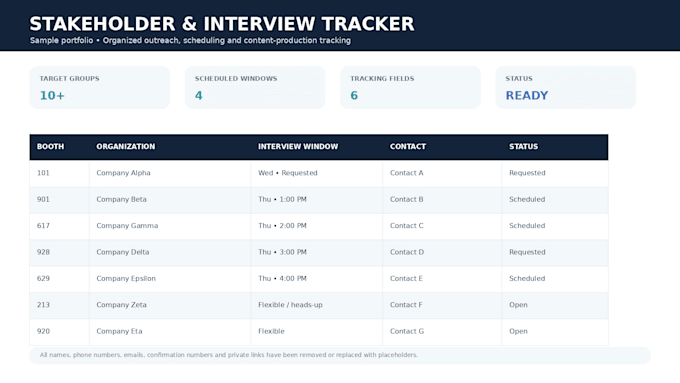The width and height of the screenshot is (680, 383).
Task: Click the READY status card
Action: pyautogui.click(x=566, y=87)
